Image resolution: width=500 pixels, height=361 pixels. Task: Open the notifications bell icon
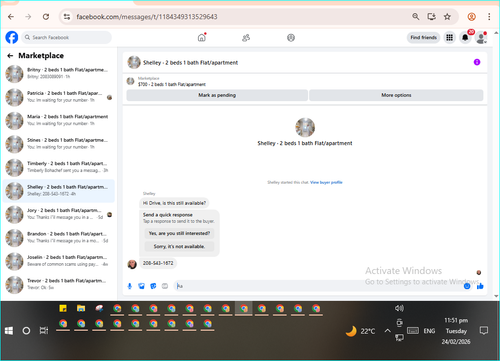(x=465, y=38)
